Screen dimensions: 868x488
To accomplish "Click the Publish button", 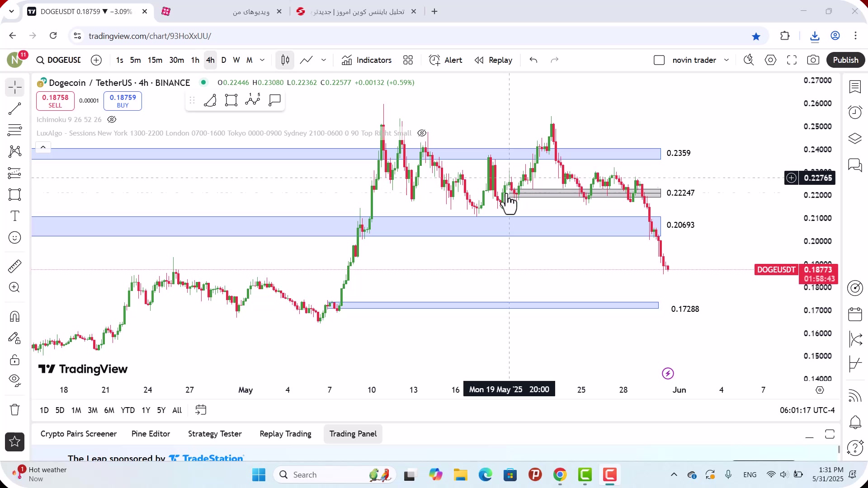I will click(x=845, y=60).
